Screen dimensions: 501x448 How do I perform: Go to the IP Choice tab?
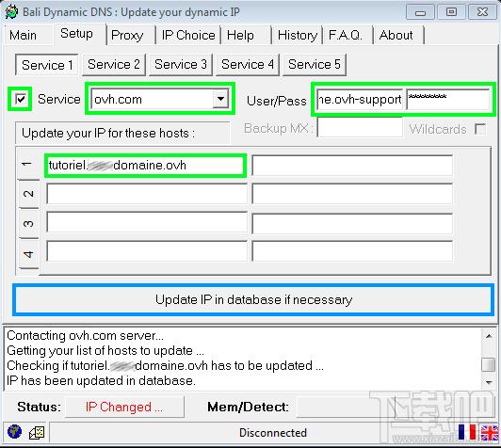188,35
